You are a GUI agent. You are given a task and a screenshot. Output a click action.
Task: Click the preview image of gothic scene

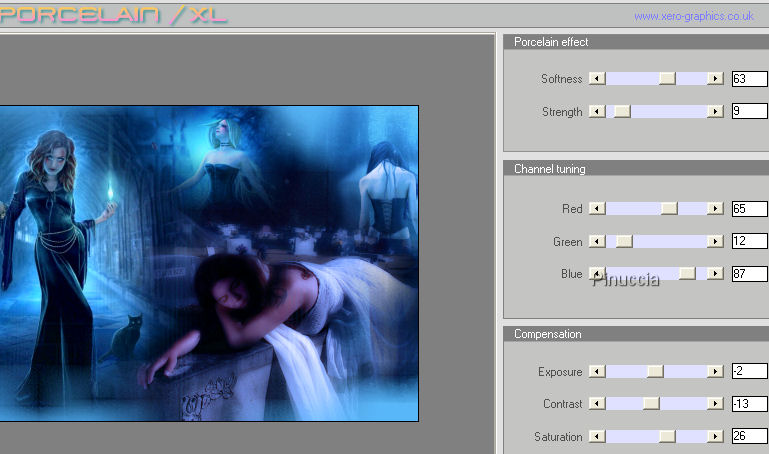tap(209, 263)
